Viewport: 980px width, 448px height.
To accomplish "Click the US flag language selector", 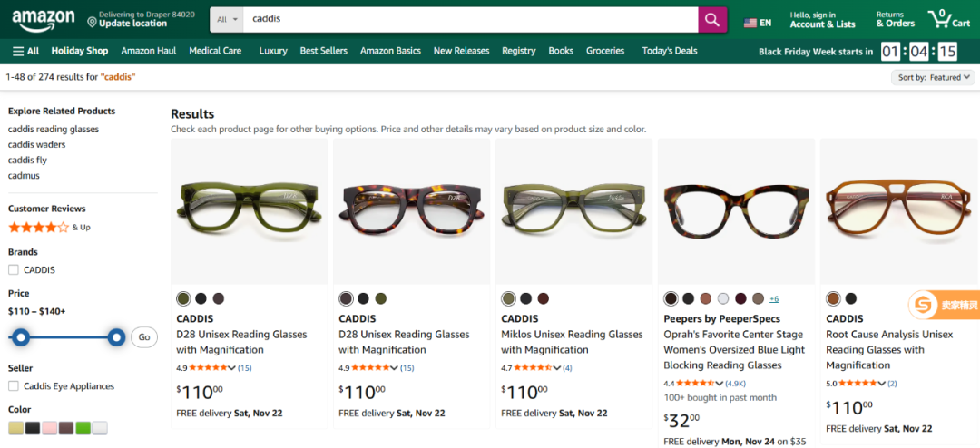I will pyautogui.click(x=757, y=23).
